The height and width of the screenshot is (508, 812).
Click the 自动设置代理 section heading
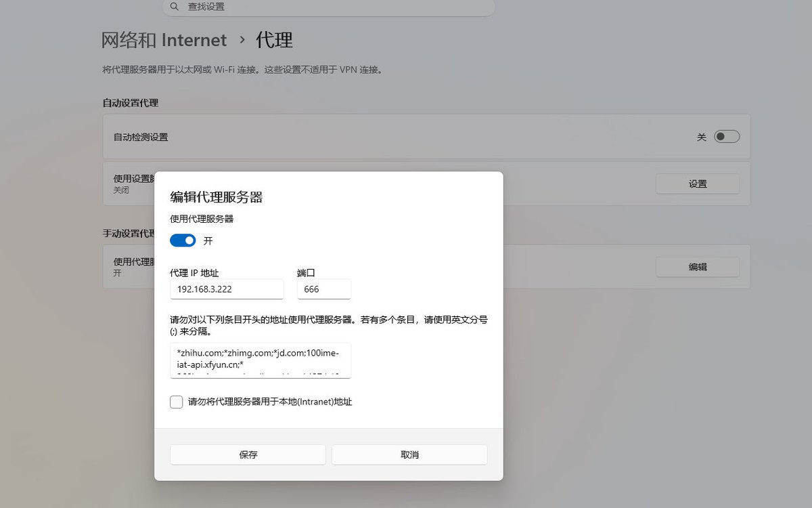pos(130,103)
